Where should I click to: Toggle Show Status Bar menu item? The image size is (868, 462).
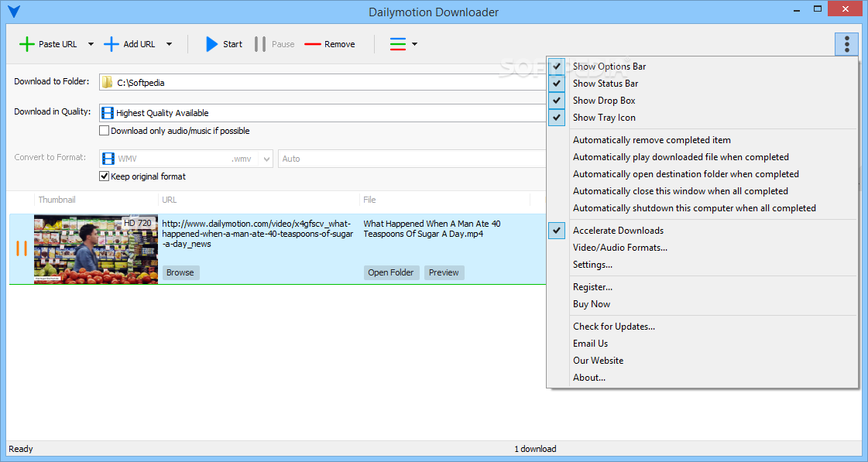pos(702,84)
